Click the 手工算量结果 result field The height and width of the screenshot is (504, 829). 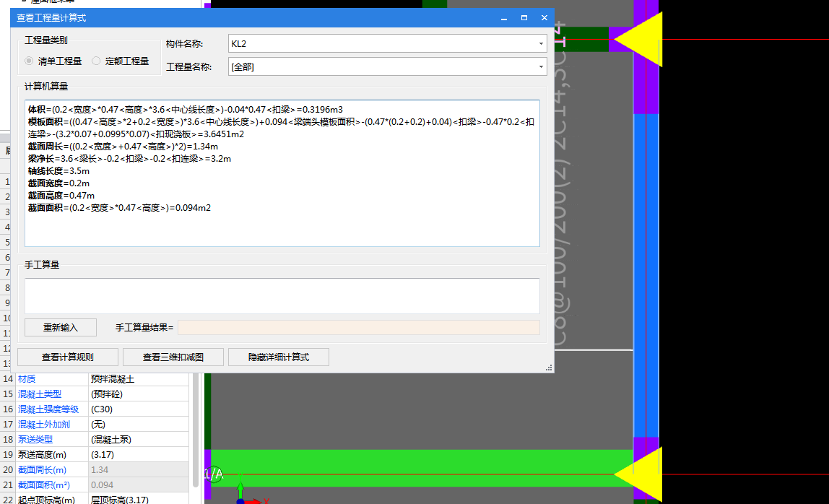358,327
